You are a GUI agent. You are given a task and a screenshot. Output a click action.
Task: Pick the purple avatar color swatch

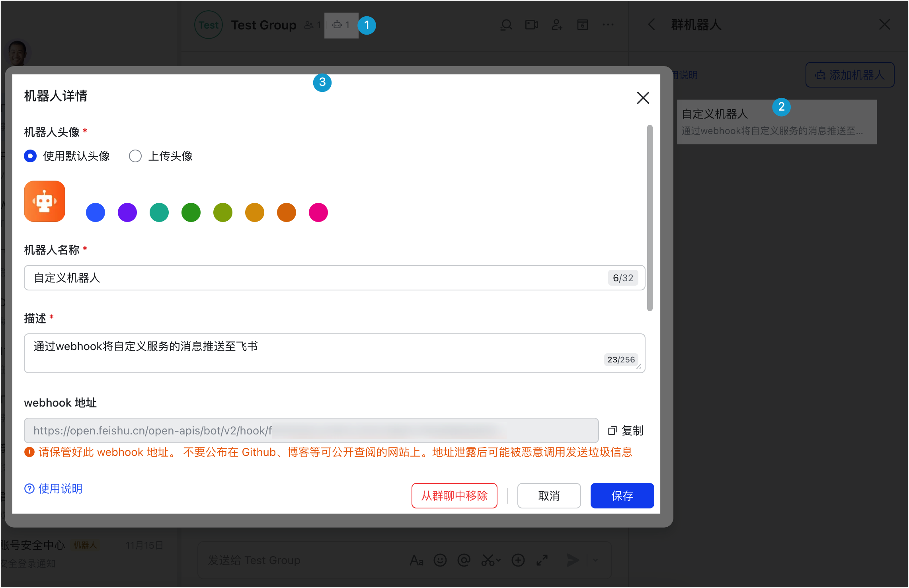(127, 212)
